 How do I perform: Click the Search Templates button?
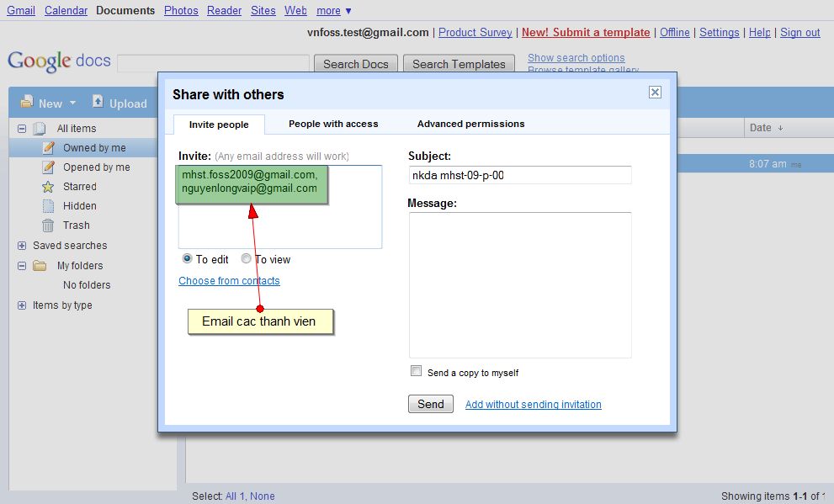point(459,64)
